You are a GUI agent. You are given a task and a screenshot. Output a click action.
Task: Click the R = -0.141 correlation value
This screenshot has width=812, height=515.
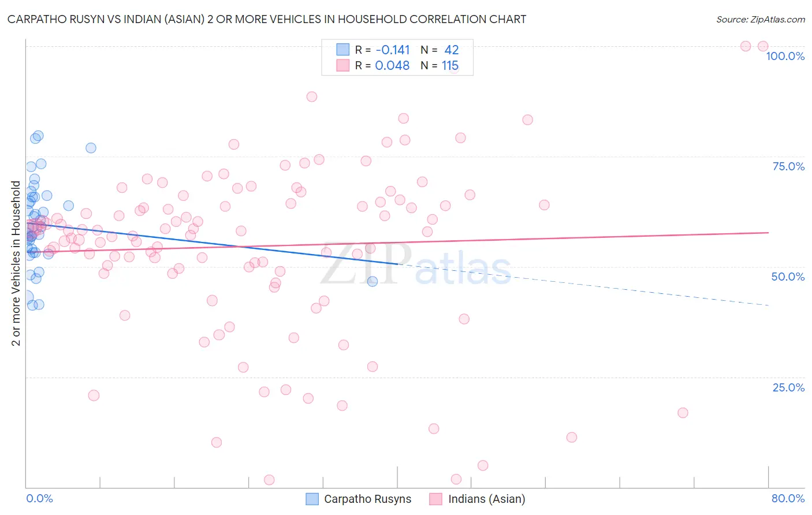pyautogui.click(x=382, y=50)
